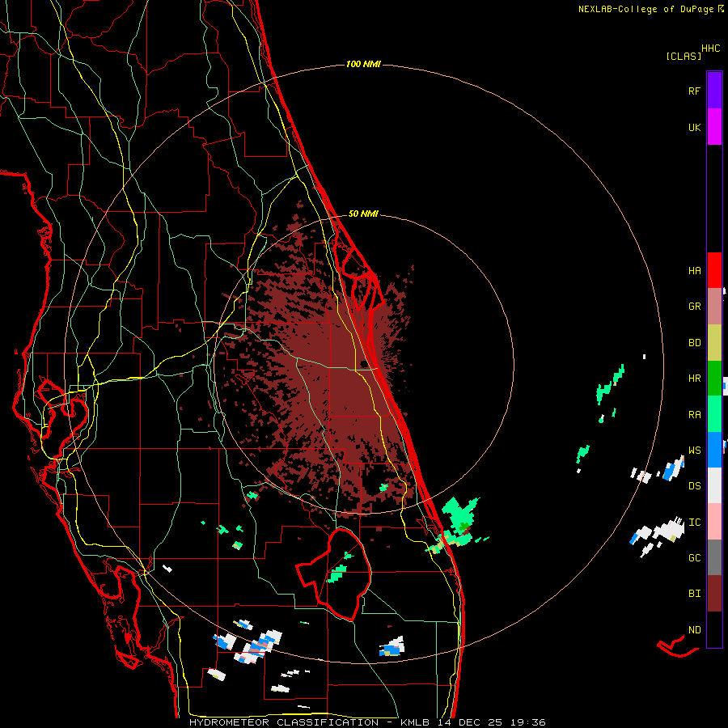Click the "NEXLAB-College of DuPage" header text
This screenshot has width=728, height=728.
647,9
